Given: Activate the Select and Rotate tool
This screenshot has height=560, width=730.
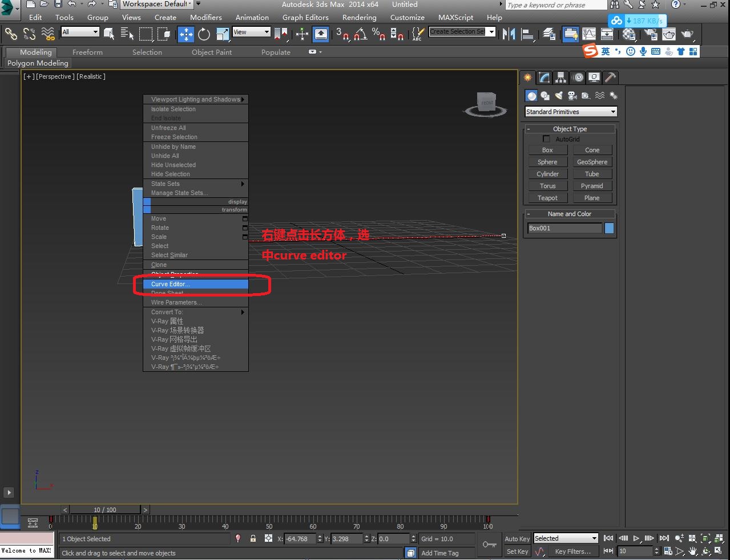Looking at the screenshot, I should pyautogui.click(x=204, y=34).
